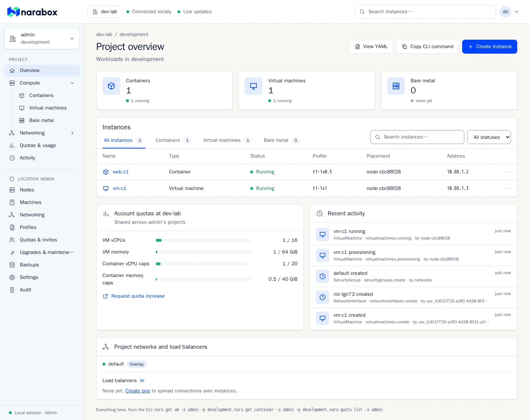Click the vm-c1 provisioning activity entry
Viewport: 529px width, 420px height.
click(413, 255)
